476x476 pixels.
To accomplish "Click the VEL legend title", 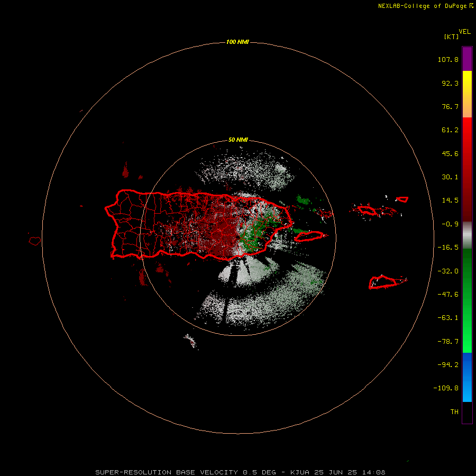I will pyautogui.click(x=464, y=32).
